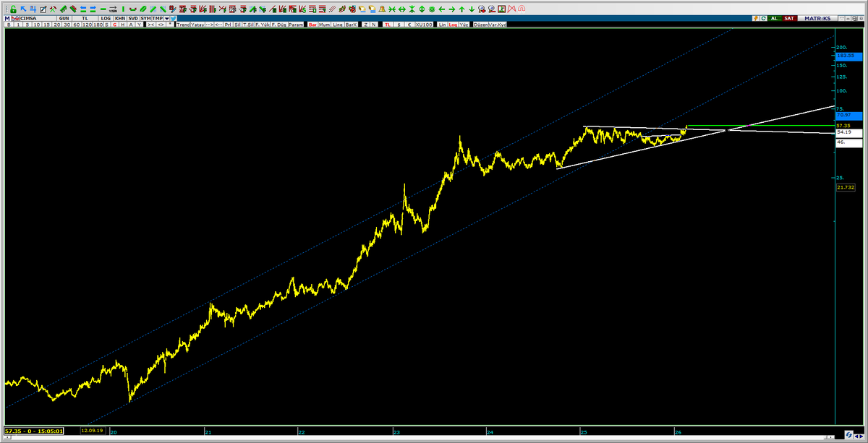Image resolution: width=868 pixels, height=443 pixels.
Task: Click the Var.Kyd button
Action: click(x=498, y=24)
